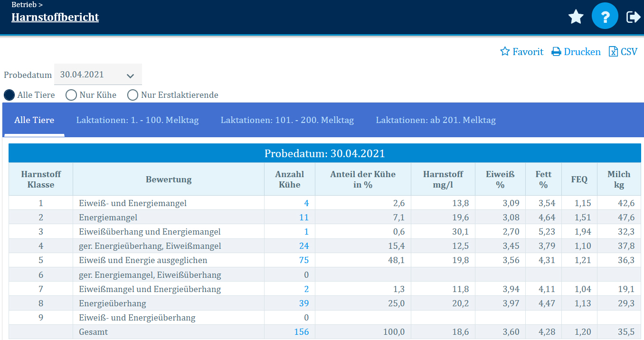Click the Probedatum dropdown chevron arrow
The width and height of the screenshot is (644, 340).
tap(130, 76)
